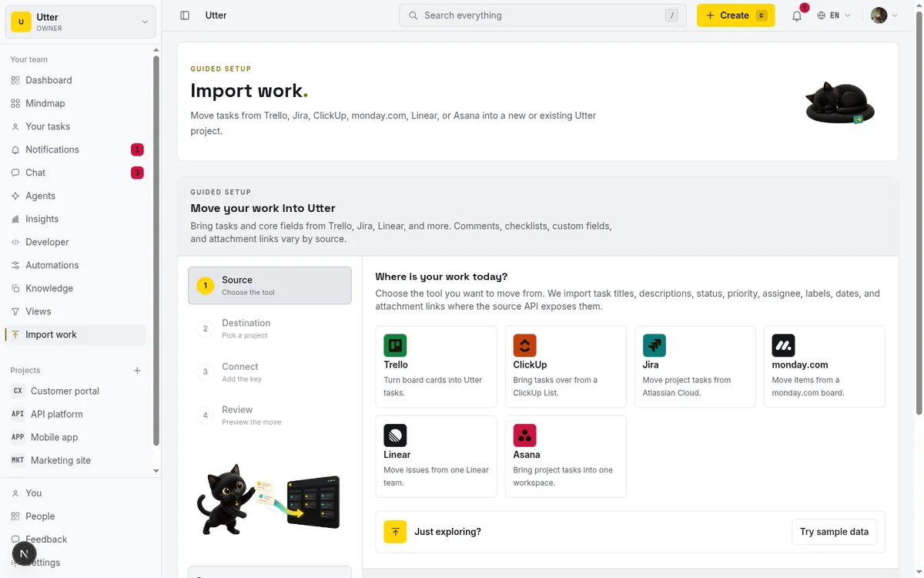Click the People sidebar icon
Image resolution: width=924 pixels, height=578 pixels.
[15, 516]
